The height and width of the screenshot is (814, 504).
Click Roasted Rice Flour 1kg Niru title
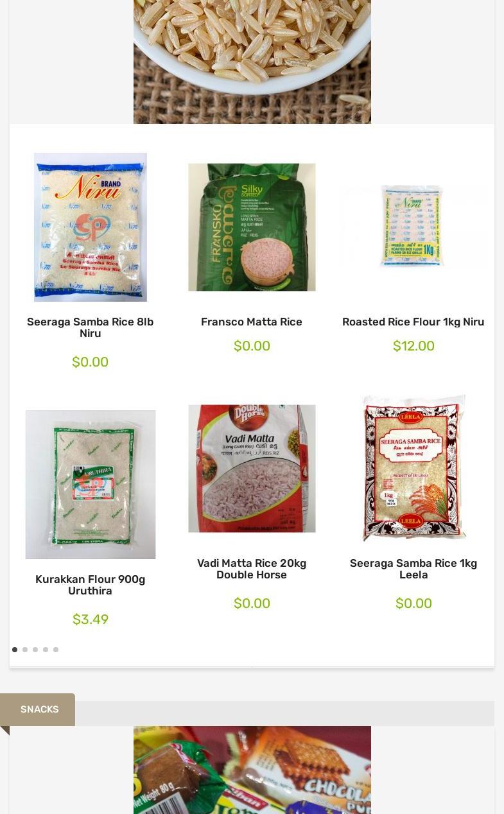point(413,322)
